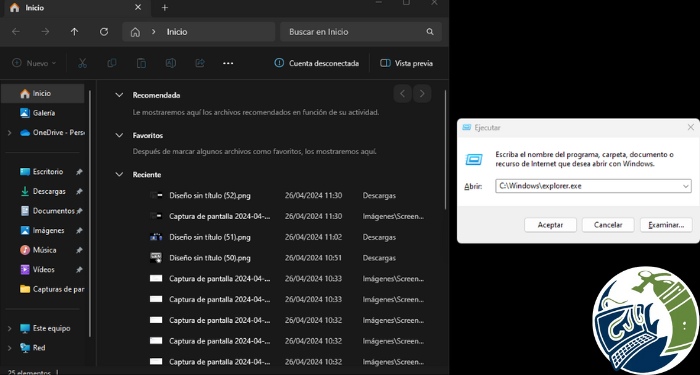Open Música from the sidebar
The image size is (700, 375).
44,250
